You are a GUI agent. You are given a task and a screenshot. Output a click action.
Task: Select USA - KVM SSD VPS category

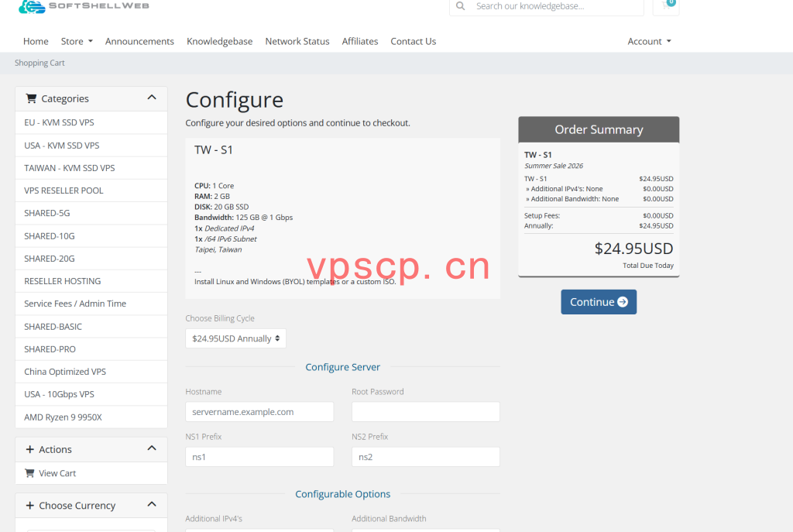[x=91, y=145]
